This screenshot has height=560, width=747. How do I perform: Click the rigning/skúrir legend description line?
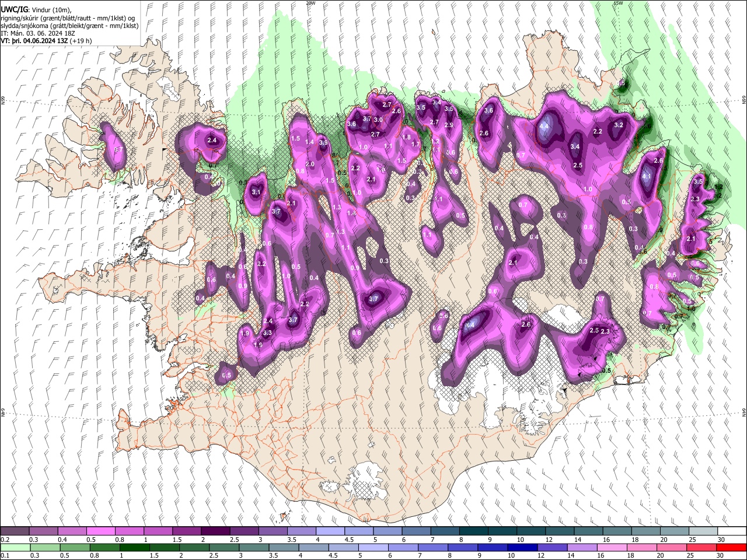click(x=68, y=17)
